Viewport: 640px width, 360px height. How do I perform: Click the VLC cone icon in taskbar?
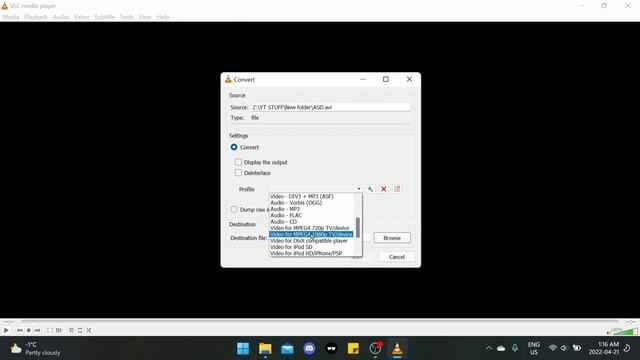[x=397, y=349]
